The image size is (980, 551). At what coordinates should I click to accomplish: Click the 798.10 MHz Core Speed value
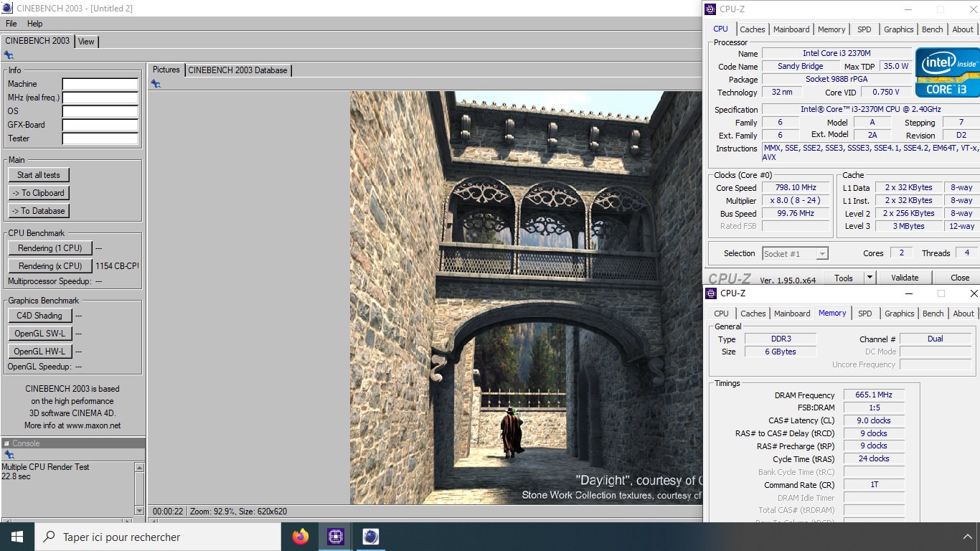coord(796,188)
